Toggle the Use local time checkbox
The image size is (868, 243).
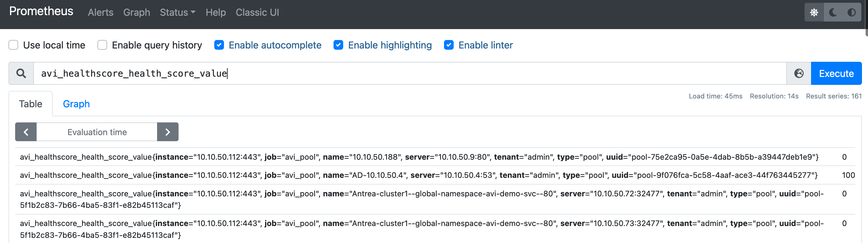click(x=14, y=45)
